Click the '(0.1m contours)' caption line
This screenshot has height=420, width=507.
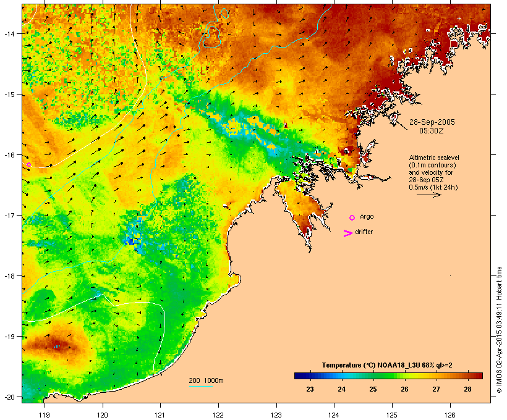point(432,165)
